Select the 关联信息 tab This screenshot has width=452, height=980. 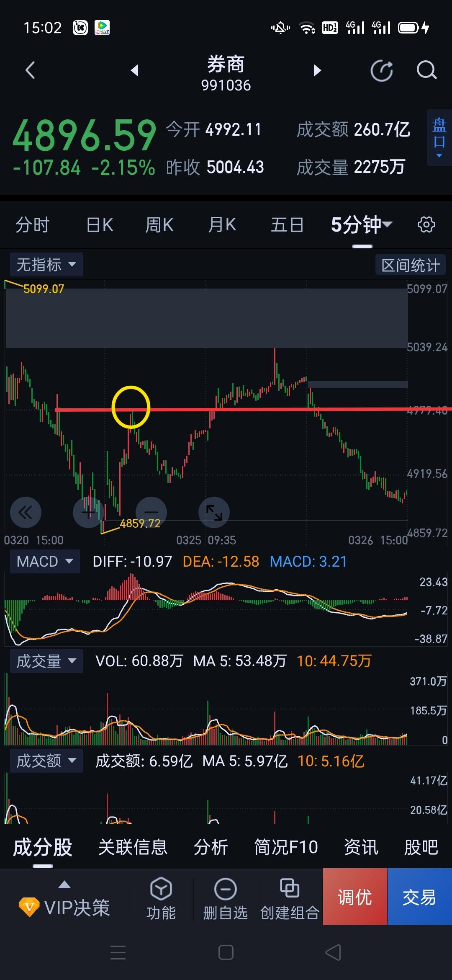tap(133, 847)
